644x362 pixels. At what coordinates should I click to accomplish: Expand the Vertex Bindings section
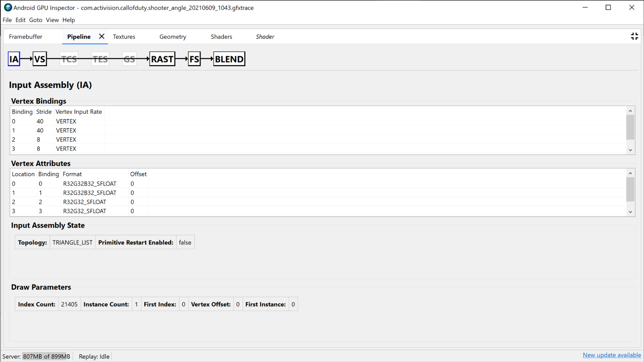pyautogui.click(x=630, y=150)
